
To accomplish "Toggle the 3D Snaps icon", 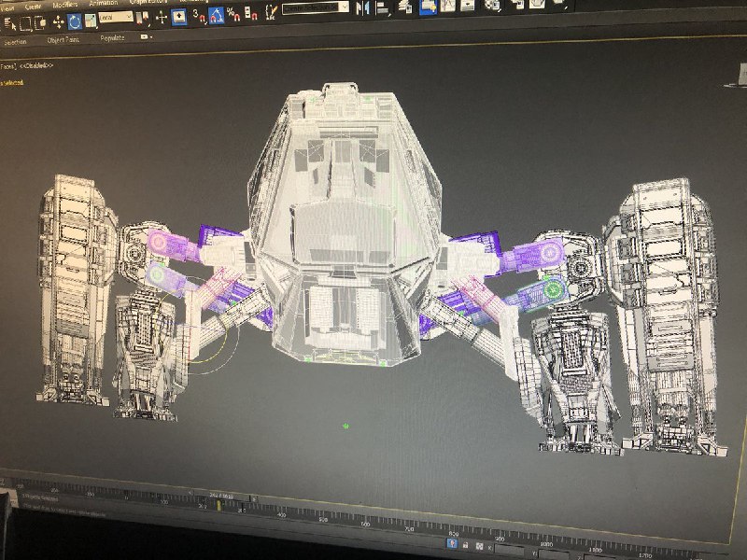I will (198, 16).
